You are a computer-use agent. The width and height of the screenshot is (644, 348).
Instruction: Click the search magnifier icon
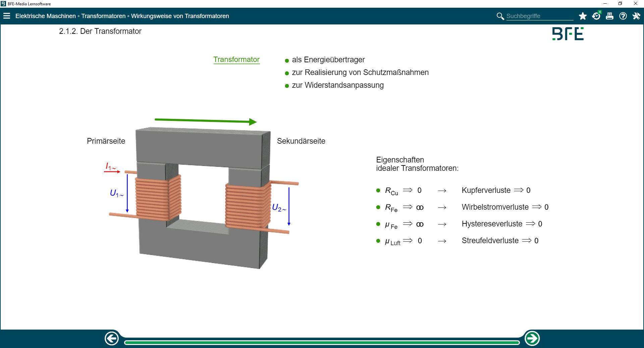pyautogui.click(x=500, y=16)
